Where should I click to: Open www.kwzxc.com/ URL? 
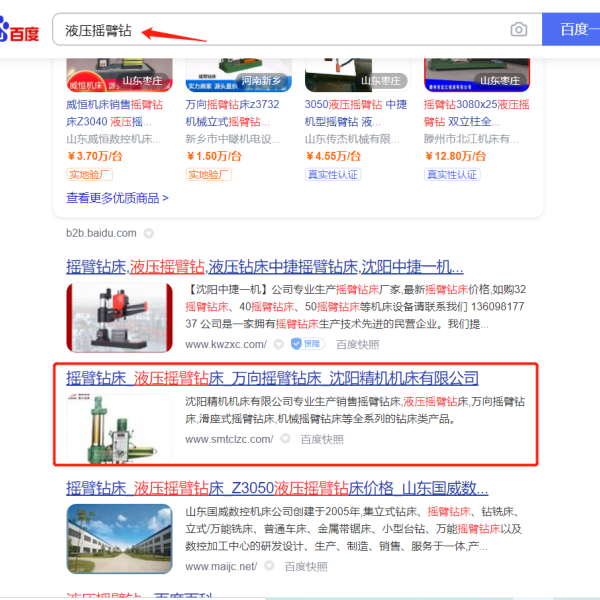[x=226, y=344]
